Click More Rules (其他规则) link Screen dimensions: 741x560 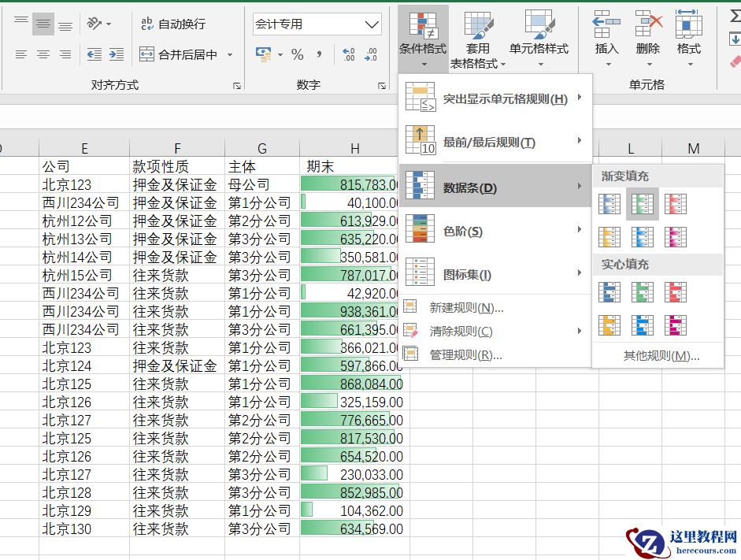coord(661,355)
